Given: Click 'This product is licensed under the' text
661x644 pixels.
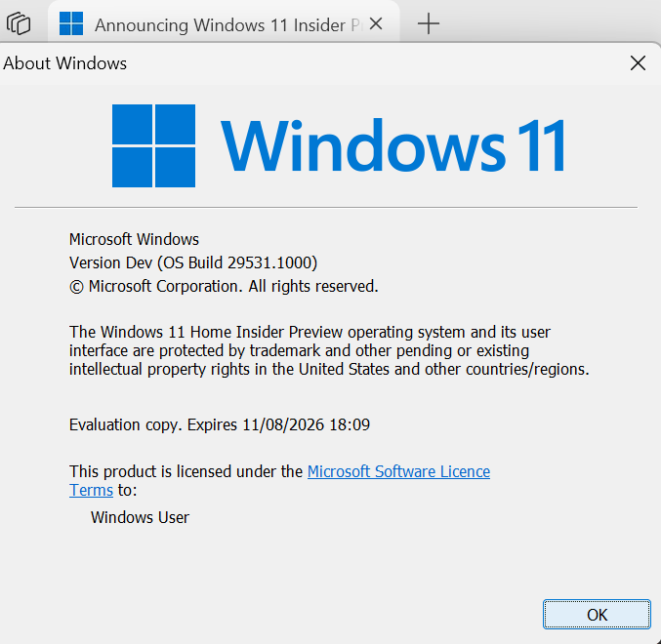Looking at the screenshot, I should coord(186,471).
